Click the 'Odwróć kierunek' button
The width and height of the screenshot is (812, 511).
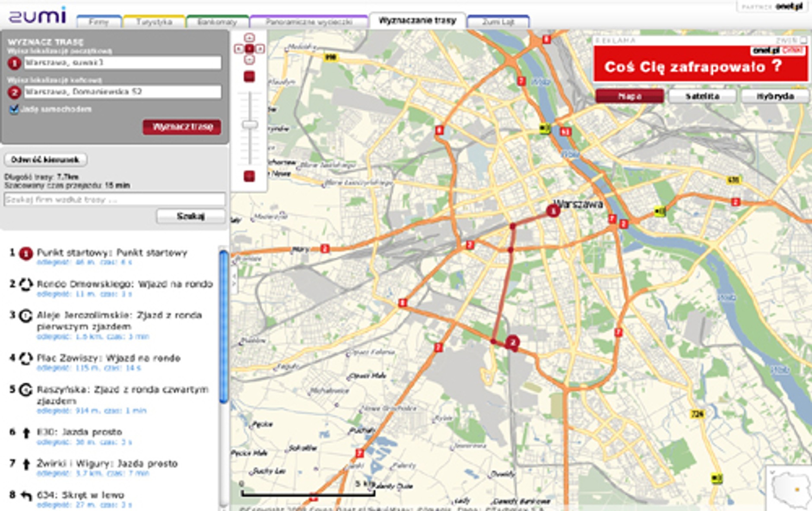(45, 160)
